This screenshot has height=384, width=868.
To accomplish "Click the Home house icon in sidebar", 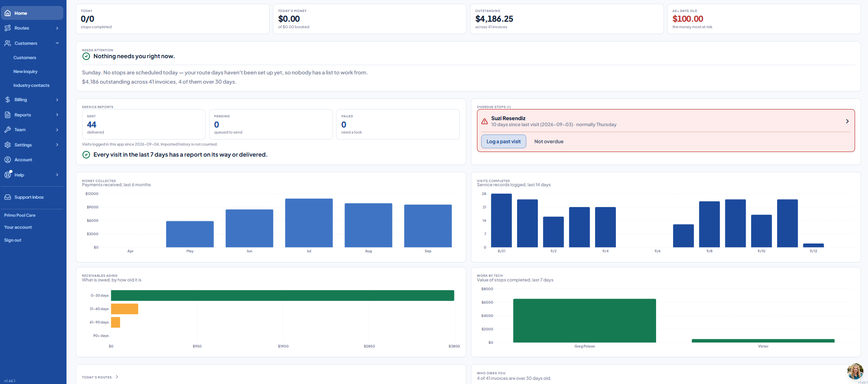I will coord(7,13).
